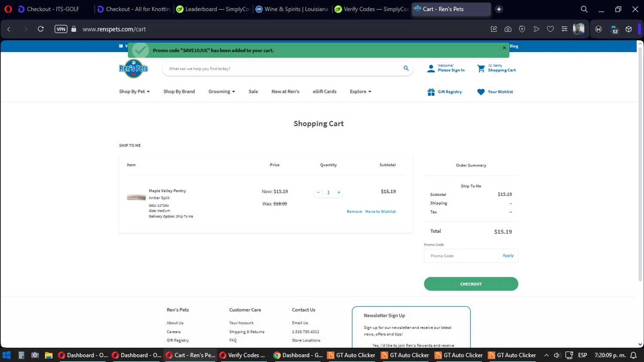Switch to Verify Codes taskbar window
644x362 pixels.
[243, 355]
